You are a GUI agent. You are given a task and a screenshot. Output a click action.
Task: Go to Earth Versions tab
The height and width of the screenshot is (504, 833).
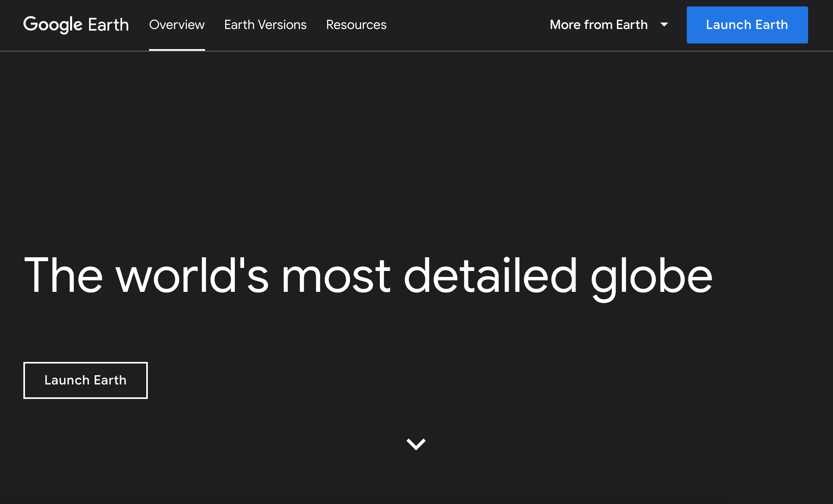(x=265, y=25)
